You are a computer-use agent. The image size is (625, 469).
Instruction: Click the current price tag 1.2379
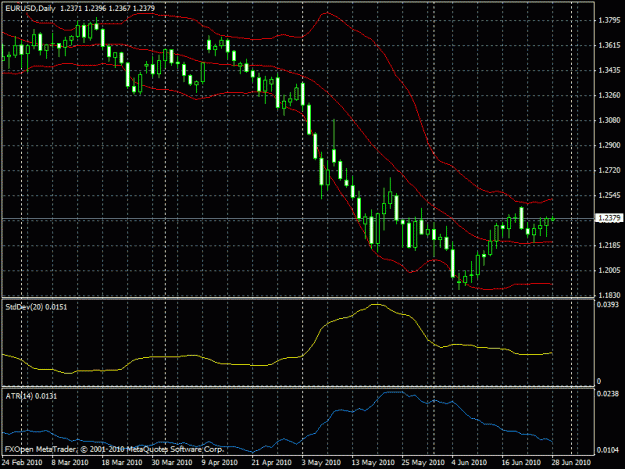coord(609,218)
